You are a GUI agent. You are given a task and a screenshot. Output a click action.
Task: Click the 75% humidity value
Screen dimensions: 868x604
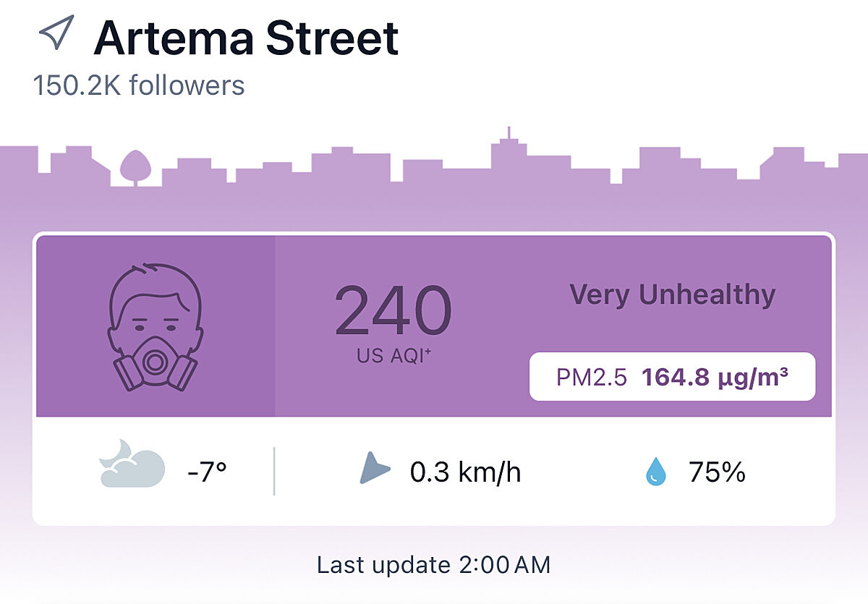point(717,472)
